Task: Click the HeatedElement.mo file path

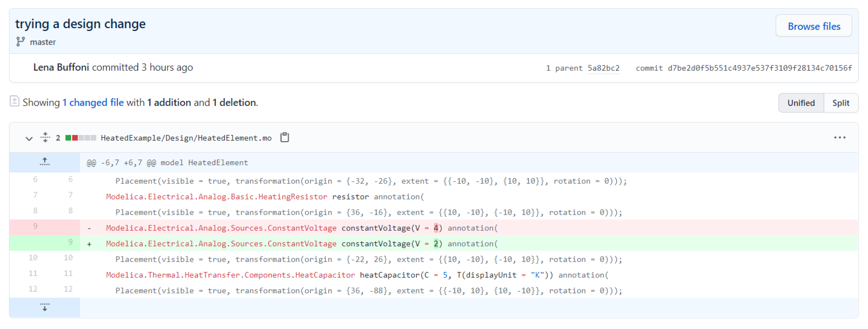Action: tap(186, 138)
